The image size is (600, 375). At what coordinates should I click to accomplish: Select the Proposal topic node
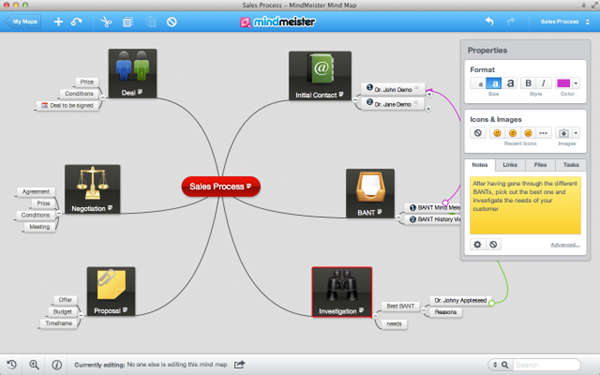click(x=111, y=291)
